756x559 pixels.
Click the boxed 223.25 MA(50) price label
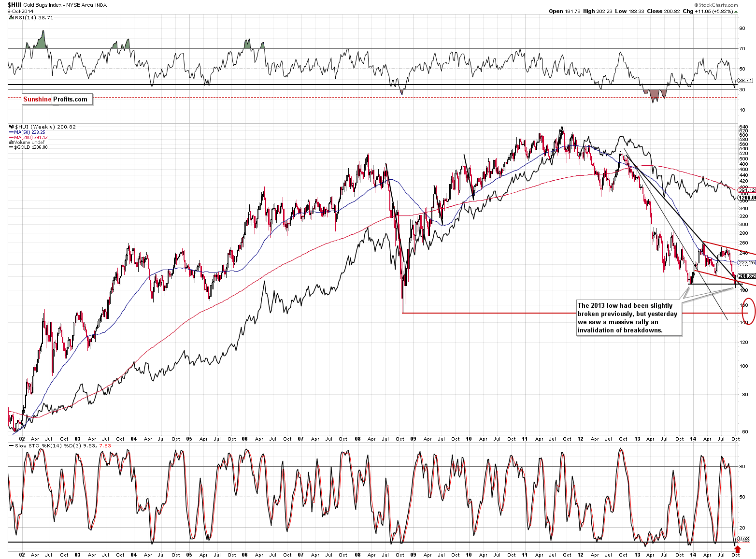coord(746,262)
